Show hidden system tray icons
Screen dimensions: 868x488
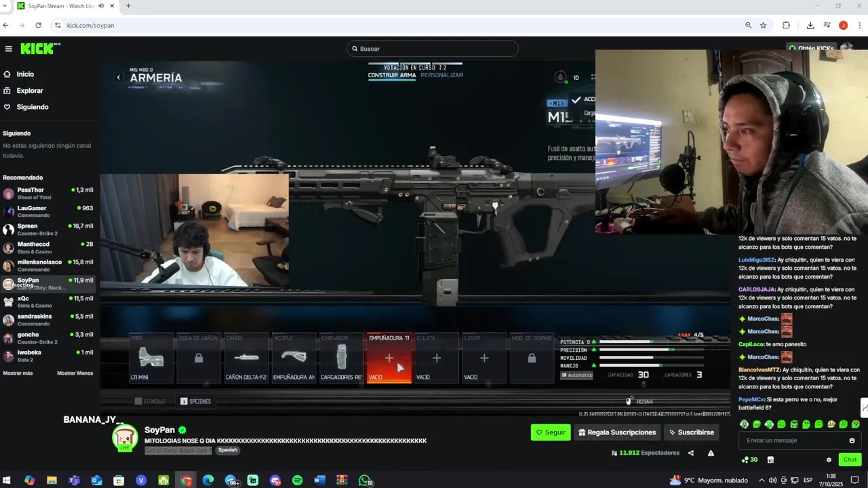(761, 481)
